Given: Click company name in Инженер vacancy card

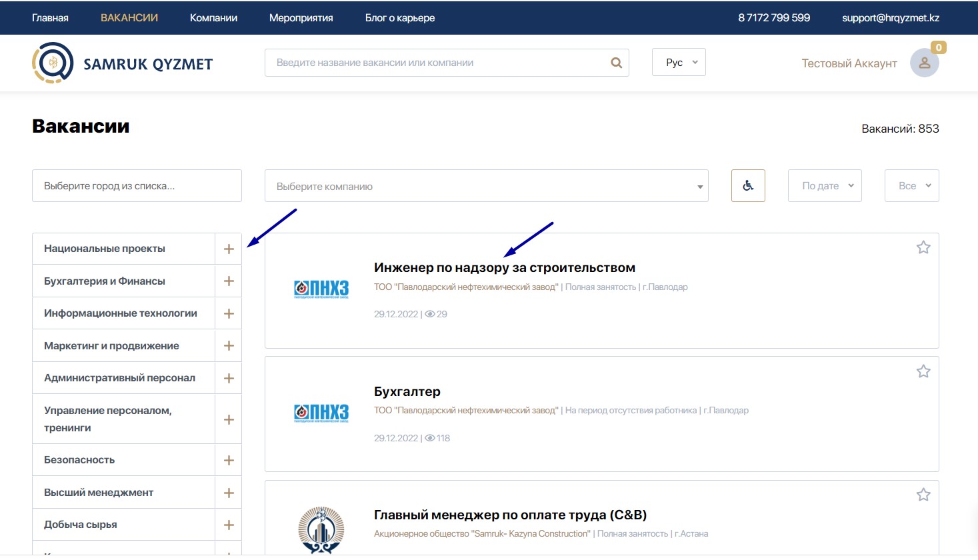Looking at the screenshot, I should pos(466,287).
